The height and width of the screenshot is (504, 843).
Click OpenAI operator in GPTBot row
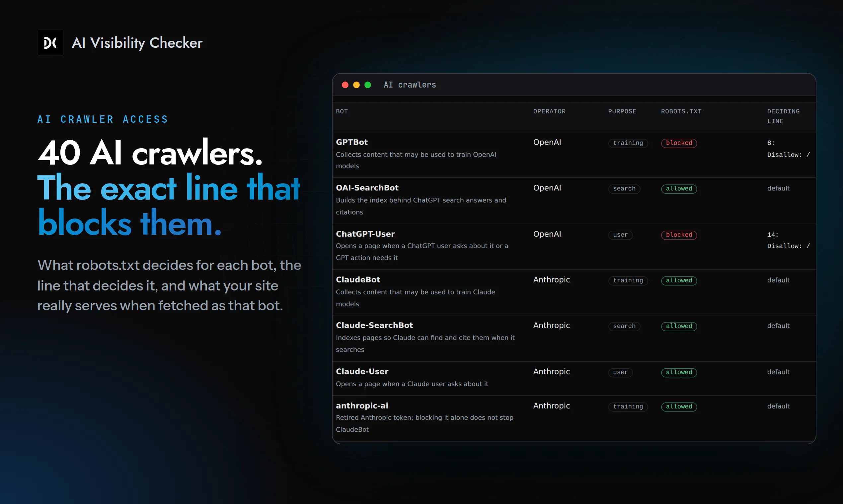coord(547,142)
